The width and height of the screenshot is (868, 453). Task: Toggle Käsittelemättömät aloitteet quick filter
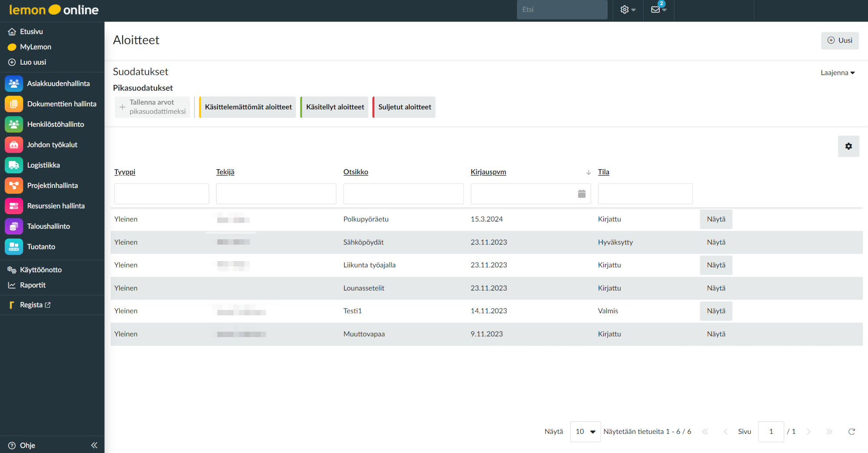point(248,107)
